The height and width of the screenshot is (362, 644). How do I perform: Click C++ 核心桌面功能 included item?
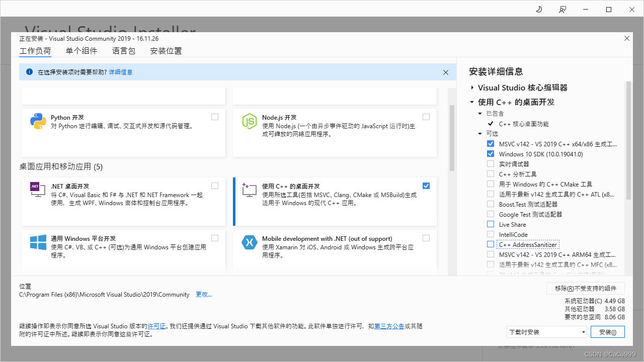tap(524, 124)
